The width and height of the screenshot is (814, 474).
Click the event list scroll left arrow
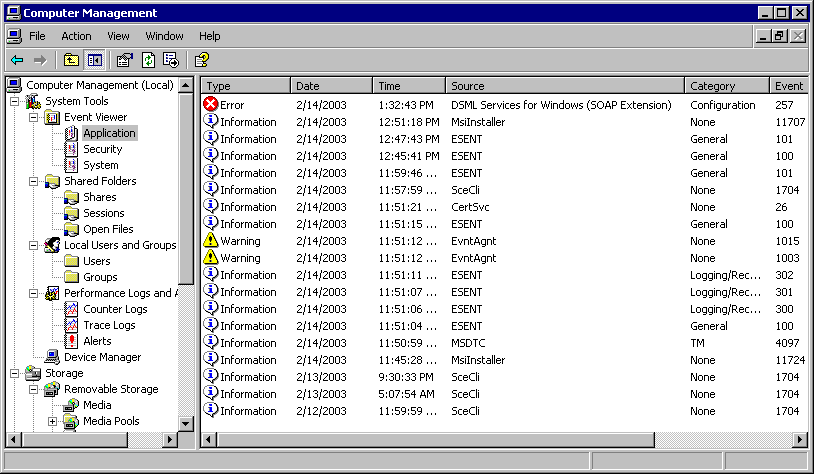point(209,440)
